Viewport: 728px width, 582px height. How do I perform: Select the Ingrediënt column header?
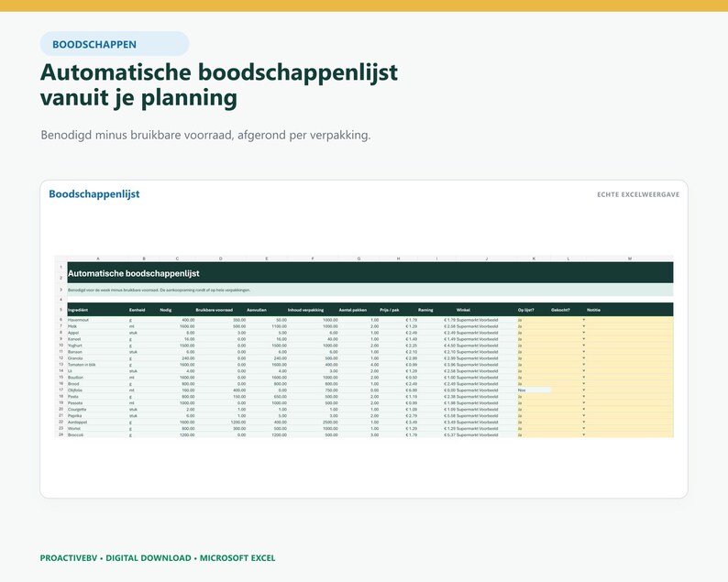(x=97, y=310)
